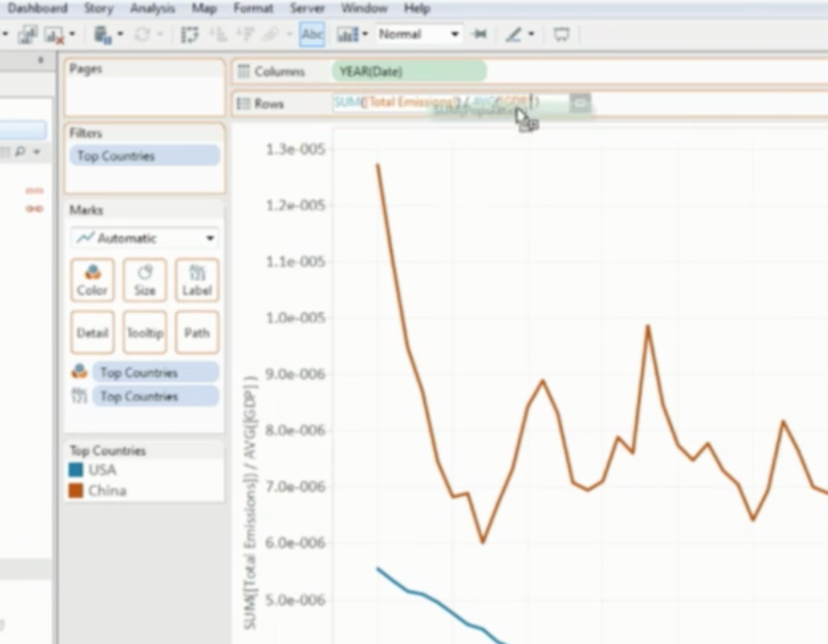The height and width of the screenshot is (644, 828).
Task: Open the Automatic mark type dropdown
Action: [x=144, y=238]
